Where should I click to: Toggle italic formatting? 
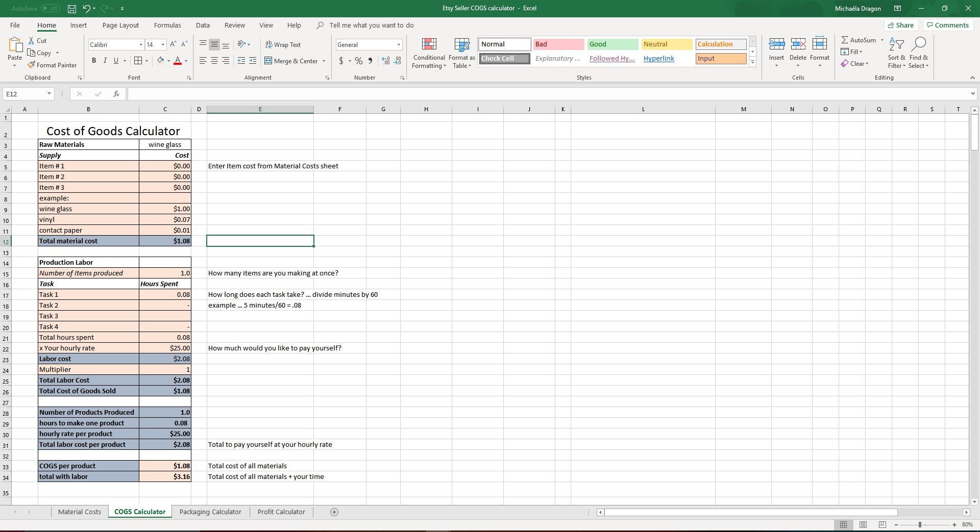pos(105,60)
